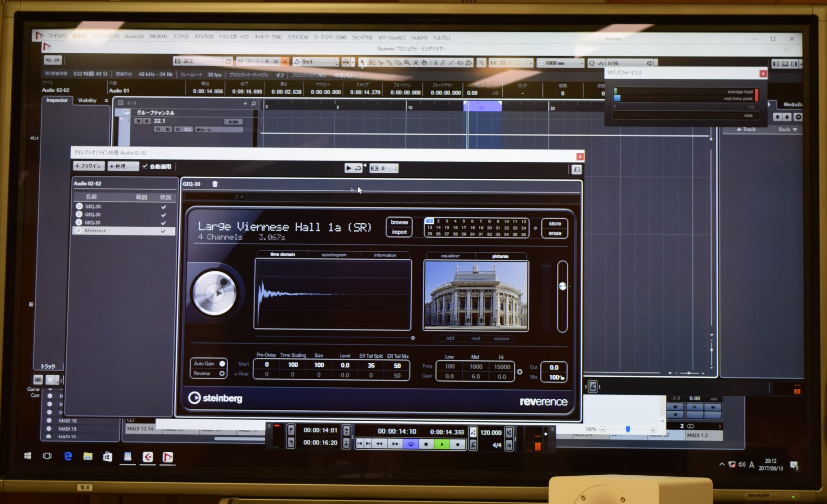
Task: Click audition play icon in offline processing window
Action: click(x=349, y=168)
